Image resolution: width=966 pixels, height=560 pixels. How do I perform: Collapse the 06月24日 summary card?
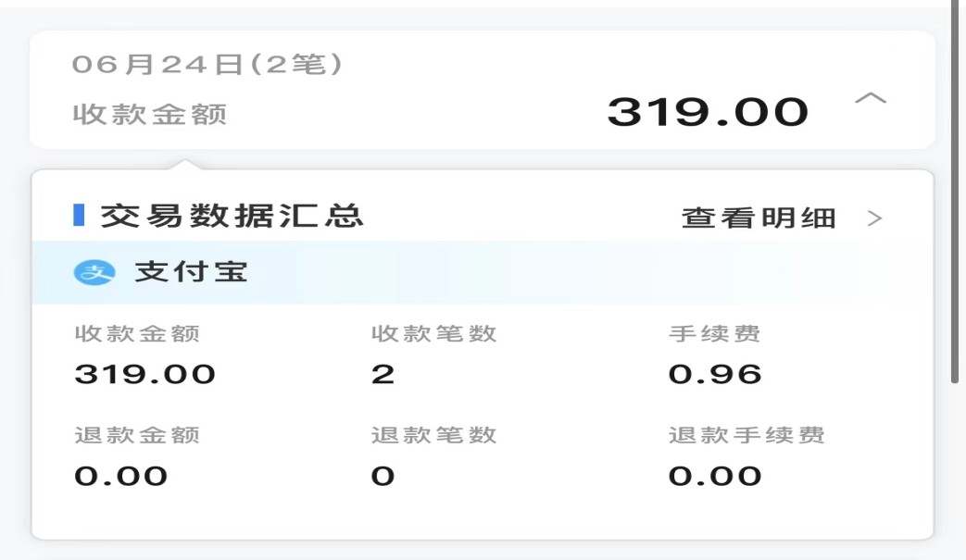pyautogui.click(x=870, y=99)
